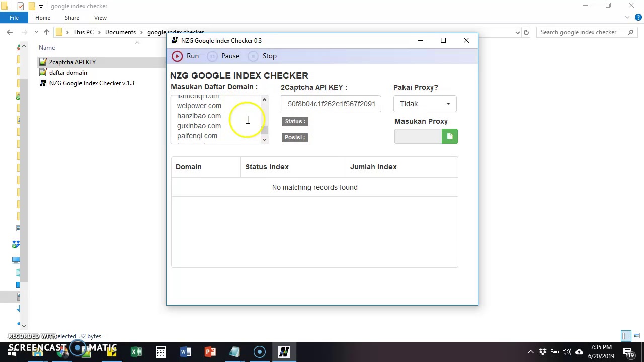Viewport: 644px width, 362px height.
Task: Click the NZG app icon on the taskbar
Action: (284, 352)
